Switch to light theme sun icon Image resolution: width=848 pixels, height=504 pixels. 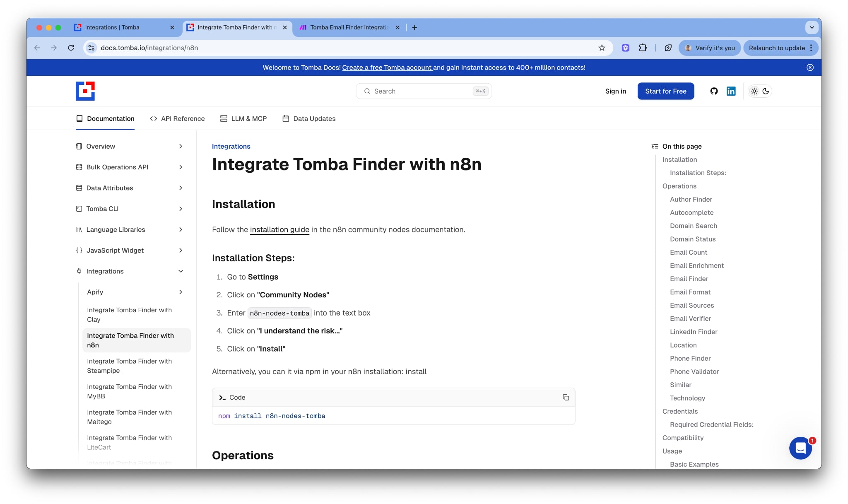pos(754,91)
